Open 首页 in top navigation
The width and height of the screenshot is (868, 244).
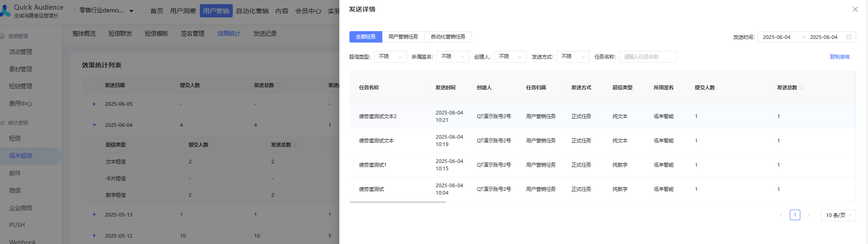157,11
